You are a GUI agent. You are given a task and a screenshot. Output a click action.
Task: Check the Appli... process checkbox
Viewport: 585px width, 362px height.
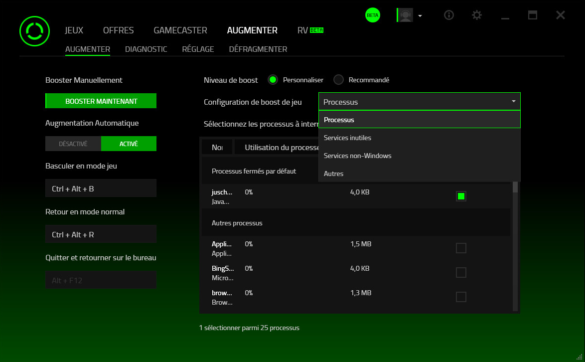[x=461, y=248]
